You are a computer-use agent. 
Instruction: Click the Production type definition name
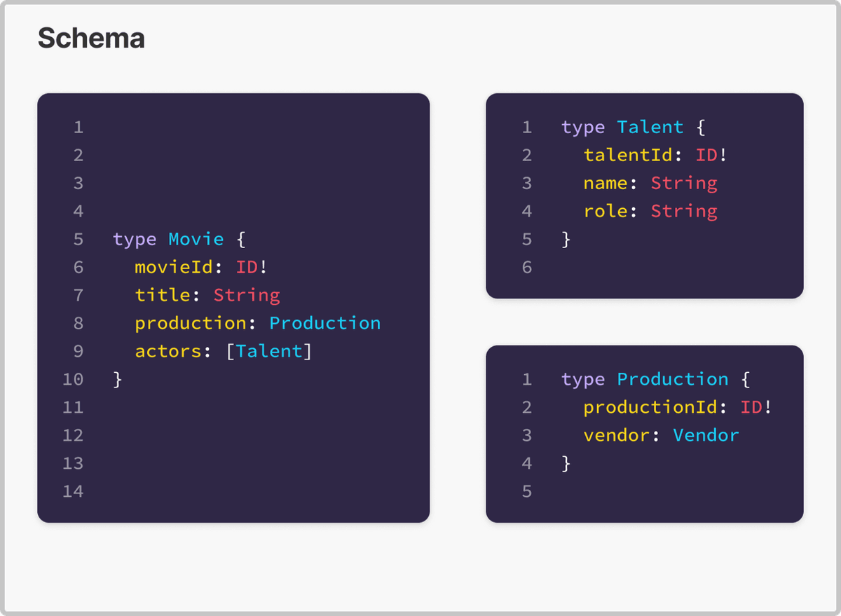[x=673, y=379]
